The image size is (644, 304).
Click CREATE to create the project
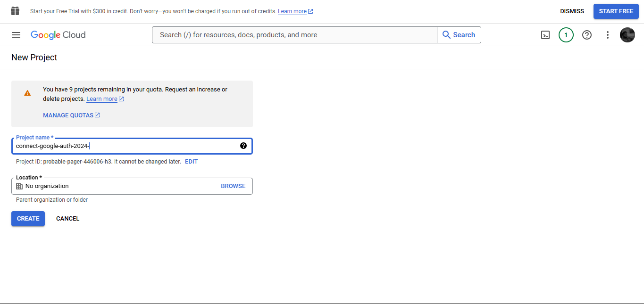28,218
